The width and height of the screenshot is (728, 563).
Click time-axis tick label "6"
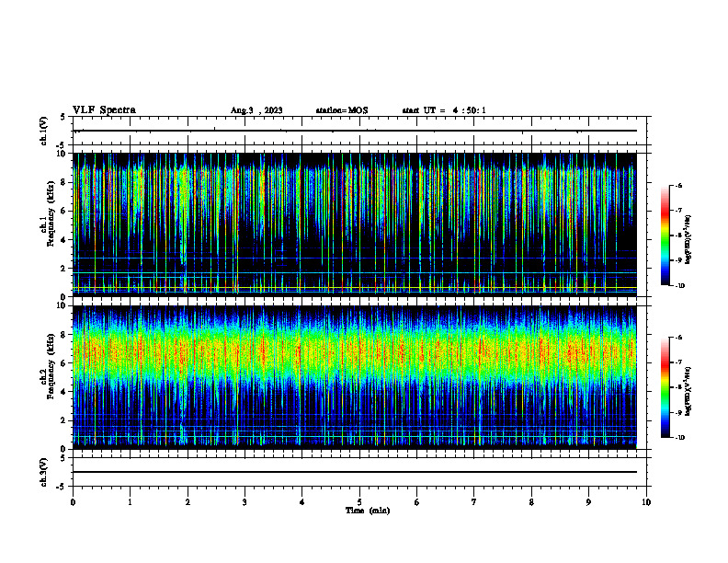click(416, 502)
